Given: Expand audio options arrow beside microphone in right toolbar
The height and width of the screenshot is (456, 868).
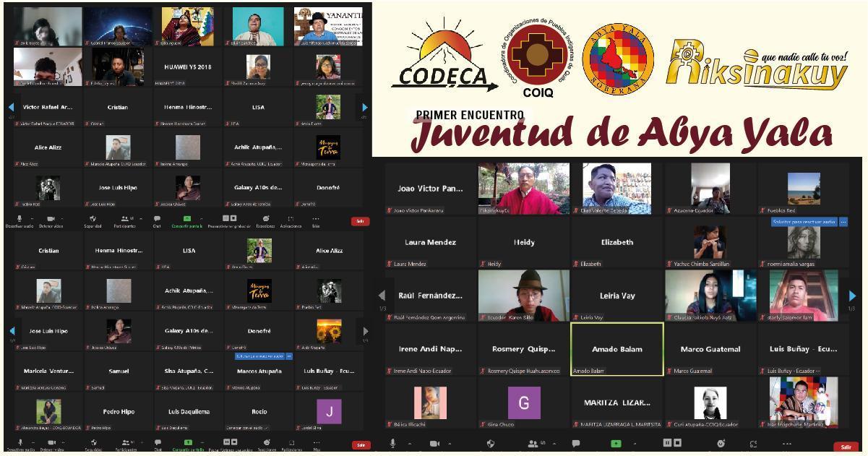Looking at the screenshot, I should [410, 444].
